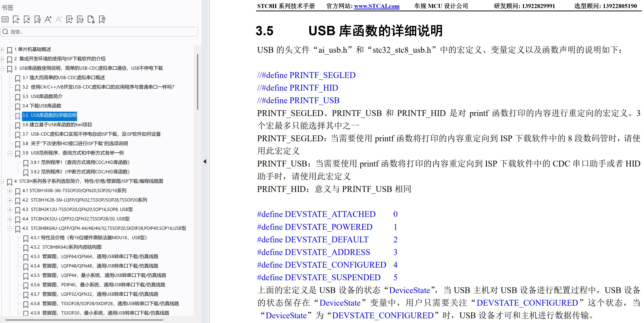Viewport: 644px width, 323px height.
Task: Click the move bookmark up icon
Action: (x=70, y=19)
